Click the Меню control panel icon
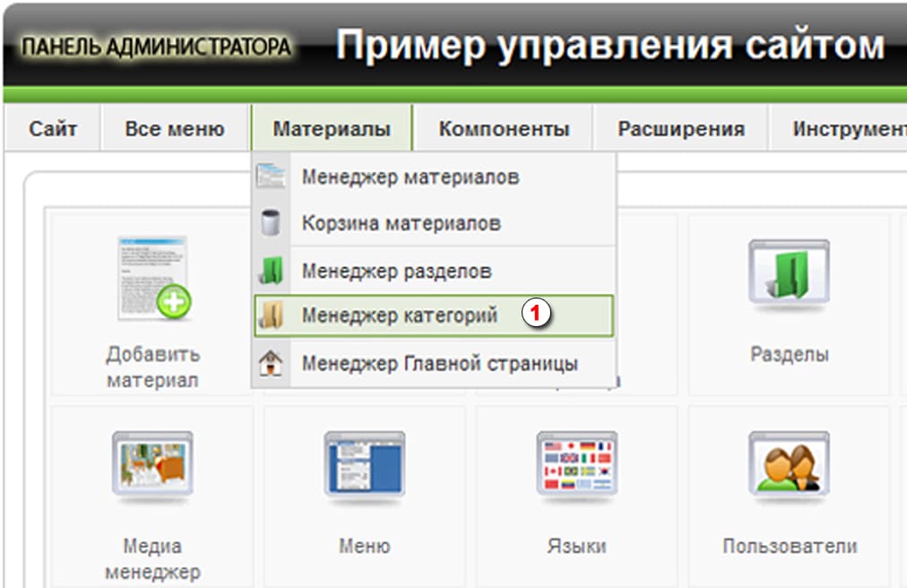This screenshot has height=588, width=907. 364,465
